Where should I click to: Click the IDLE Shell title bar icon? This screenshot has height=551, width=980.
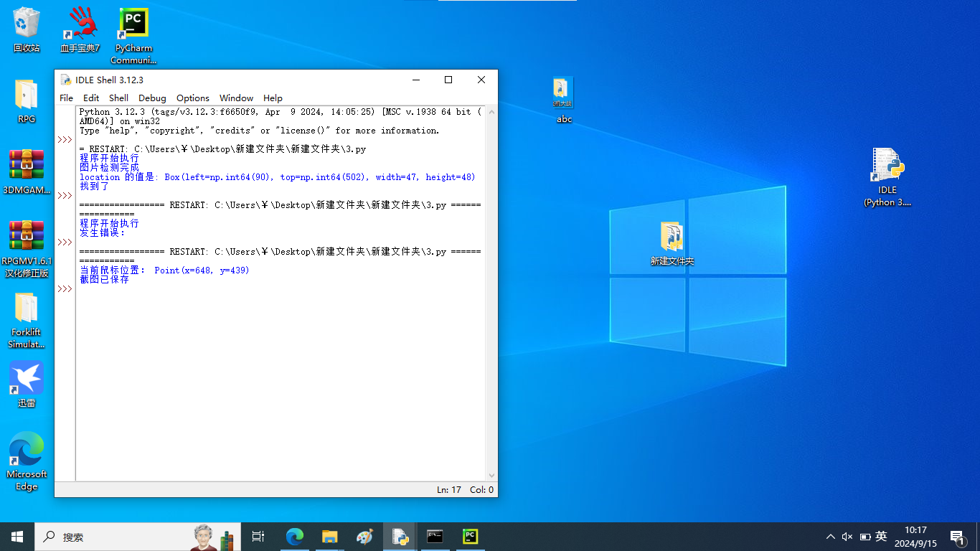[66, 80]
